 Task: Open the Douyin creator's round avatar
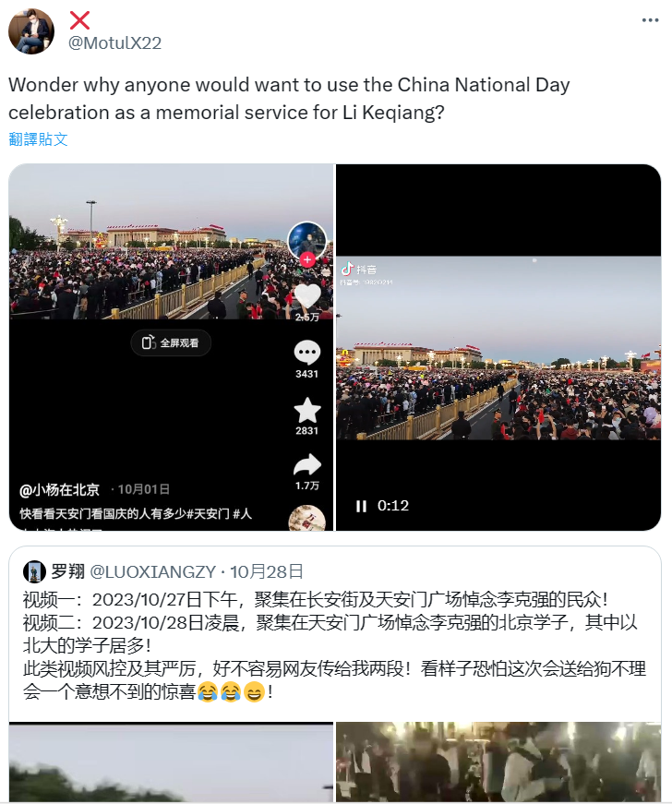click(307, 241)
